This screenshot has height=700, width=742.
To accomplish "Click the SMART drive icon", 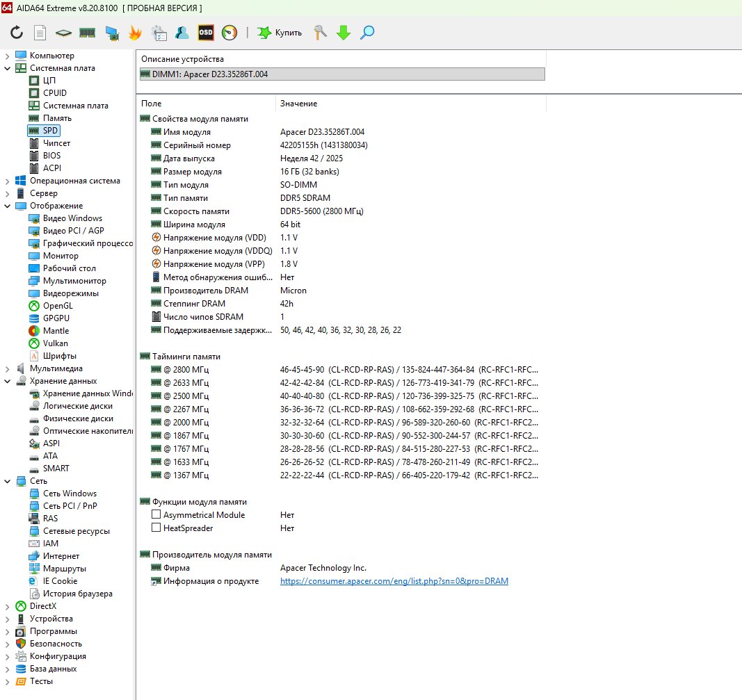I will [x=34, y=469].
